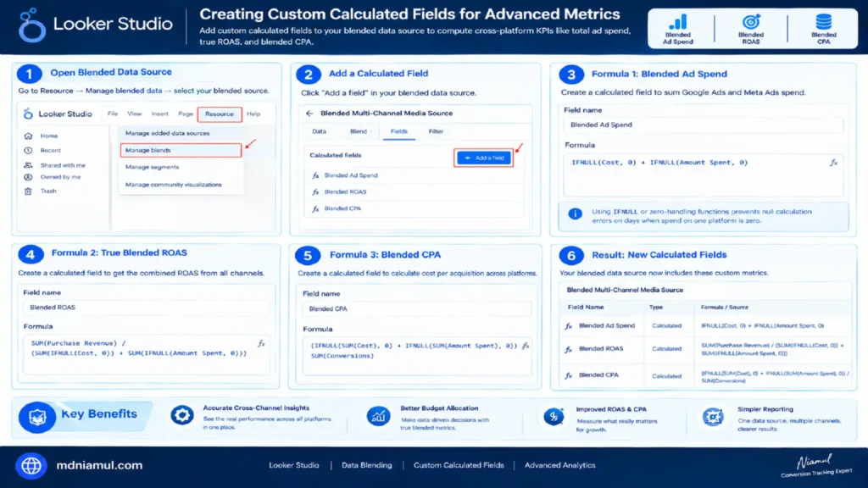Click the 'Formula / Source' column header
Image resolution: width=868 pixels, height=488 pixels.
coord(724,307)
